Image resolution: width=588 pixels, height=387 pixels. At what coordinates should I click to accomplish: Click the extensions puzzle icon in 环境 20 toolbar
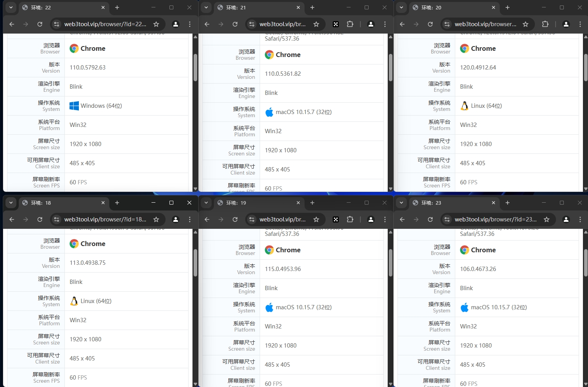545,24
